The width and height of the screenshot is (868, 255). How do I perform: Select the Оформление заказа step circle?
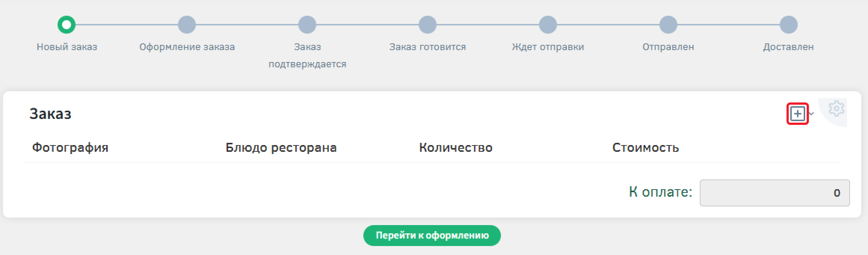[187, 25]
